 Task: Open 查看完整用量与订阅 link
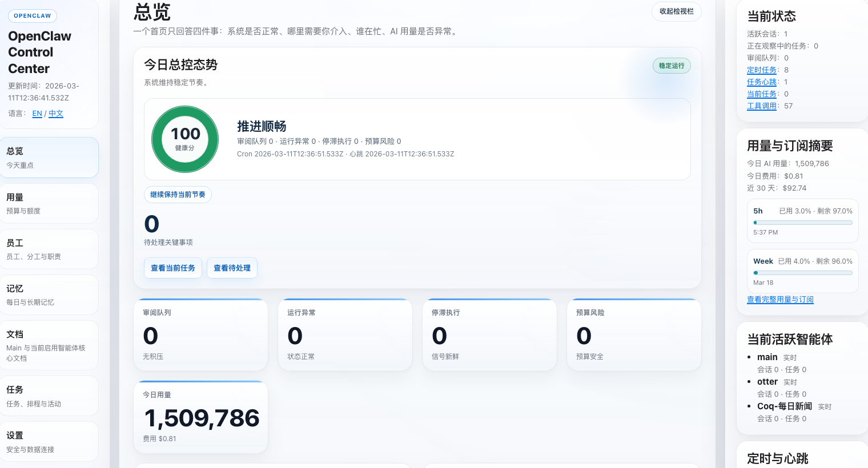tap(780, 300)
